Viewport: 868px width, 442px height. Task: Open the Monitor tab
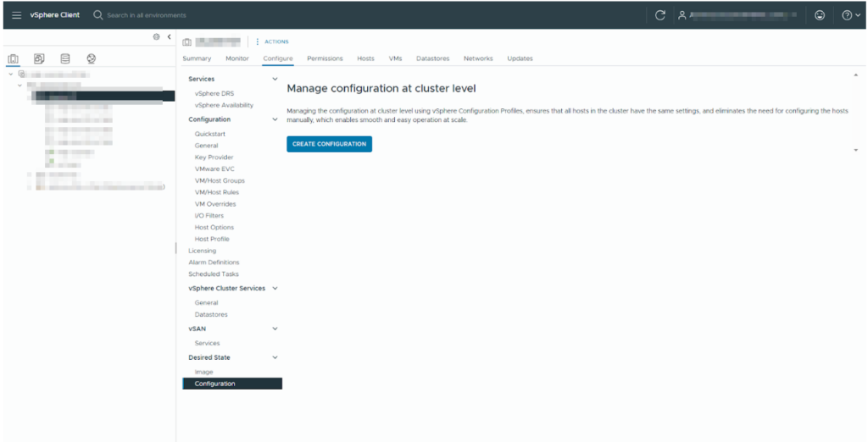(237, 58)
